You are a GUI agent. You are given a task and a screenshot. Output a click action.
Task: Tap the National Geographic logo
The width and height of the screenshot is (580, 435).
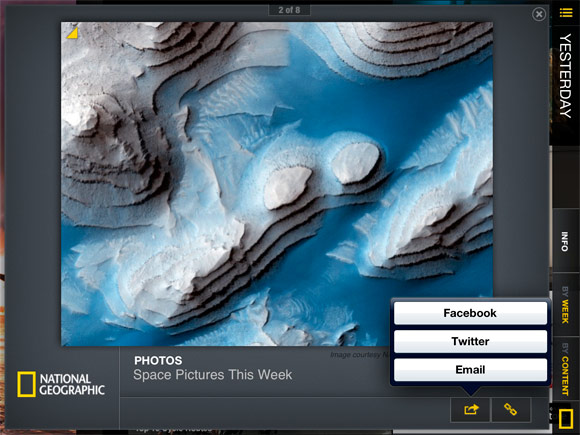(x=61, y=384)
